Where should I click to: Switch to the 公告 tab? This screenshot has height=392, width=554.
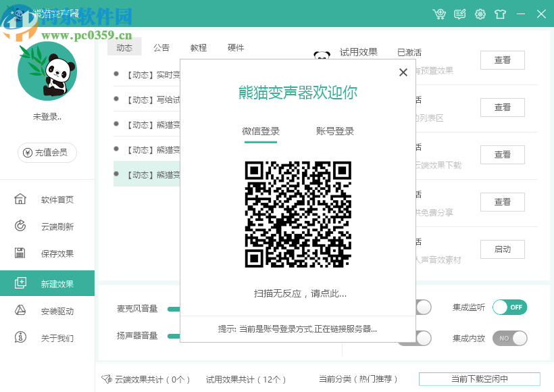pos(161,47)
